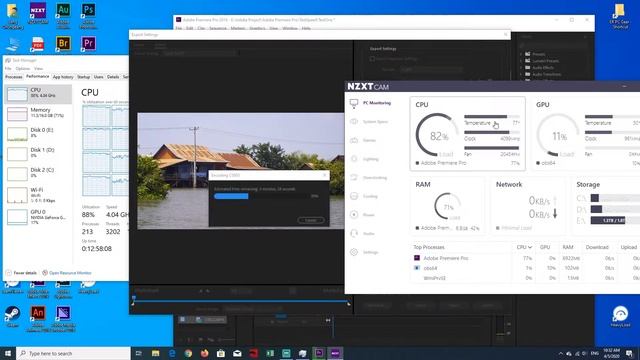Sort Top Processes by the RAM column

click(568, 247)
